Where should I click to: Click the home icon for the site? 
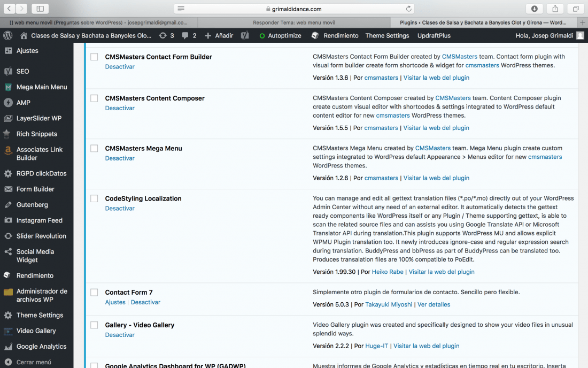click(24, 36)
